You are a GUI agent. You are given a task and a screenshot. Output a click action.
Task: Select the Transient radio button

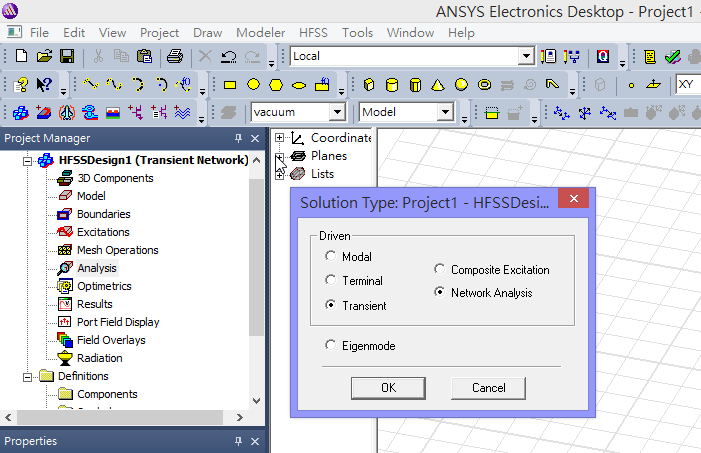click(x=330, y=305)
